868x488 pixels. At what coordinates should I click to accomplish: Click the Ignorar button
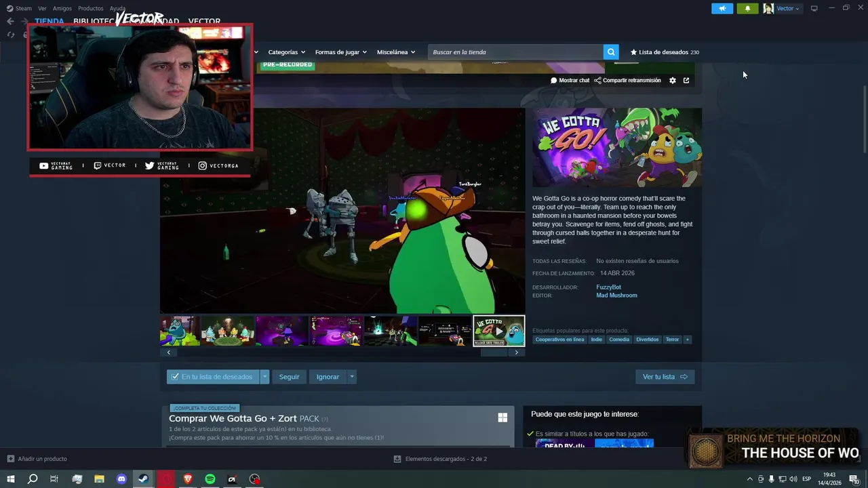328,377
